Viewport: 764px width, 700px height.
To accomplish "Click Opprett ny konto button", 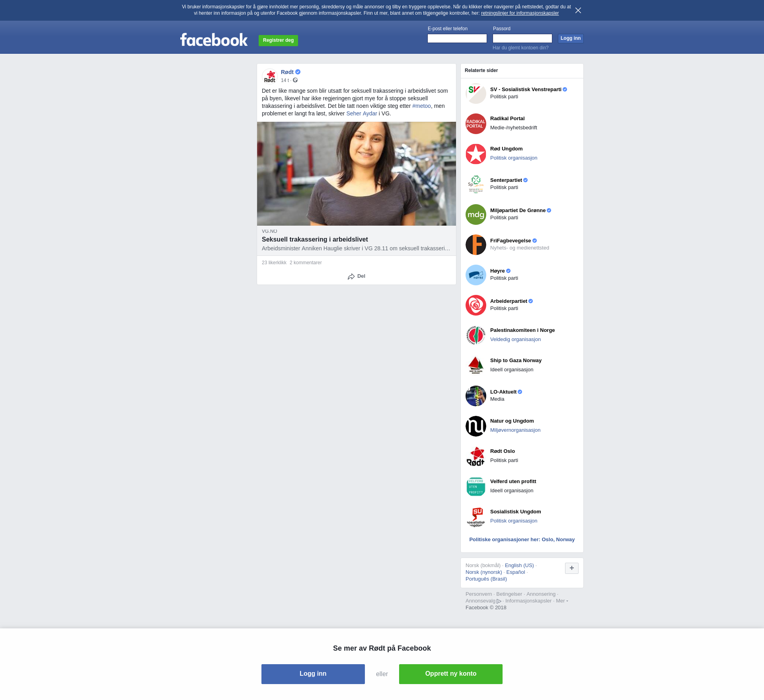I will point(451,674).
